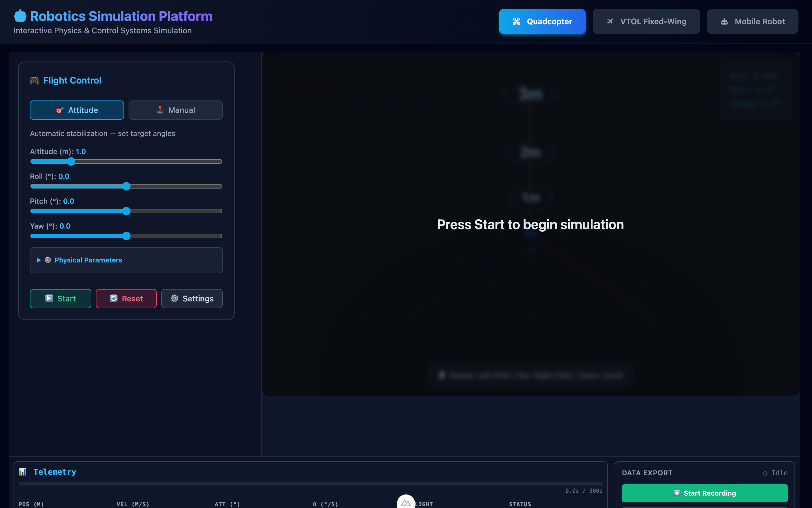Screen dimensions: 812x508
Task: Click the Physical Parameters disclosure triangle
Action: (x=39, y=260)
